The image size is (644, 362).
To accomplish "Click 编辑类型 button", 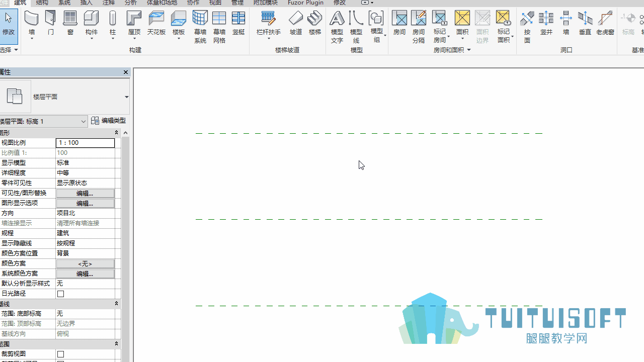I will pyautogui.click(x=108, y=121).
